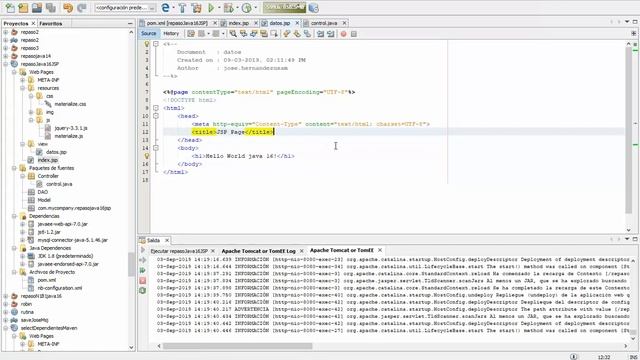Open the control.java editor tab
The height and width of the screenshot is (360, 640).
click(x=324, y=23)
